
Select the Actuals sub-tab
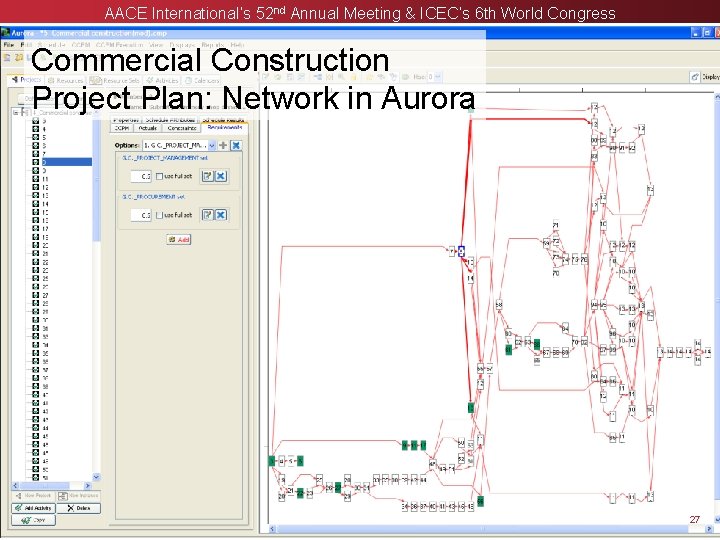tap(147, 128)
